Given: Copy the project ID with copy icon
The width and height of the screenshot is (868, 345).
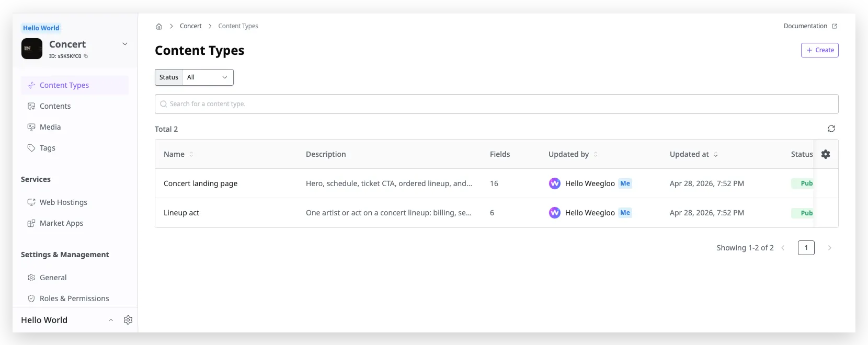Looking at the screenshot, I should [86, 56].
